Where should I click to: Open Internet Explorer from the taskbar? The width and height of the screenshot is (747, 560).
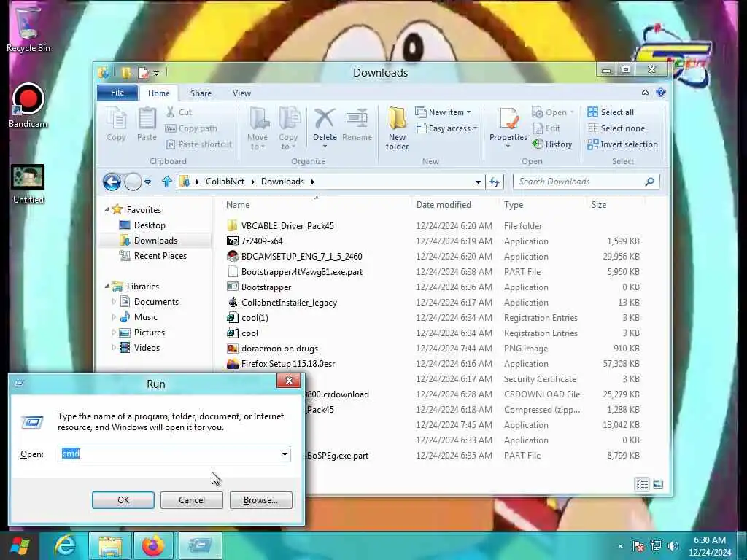point(65,545)
